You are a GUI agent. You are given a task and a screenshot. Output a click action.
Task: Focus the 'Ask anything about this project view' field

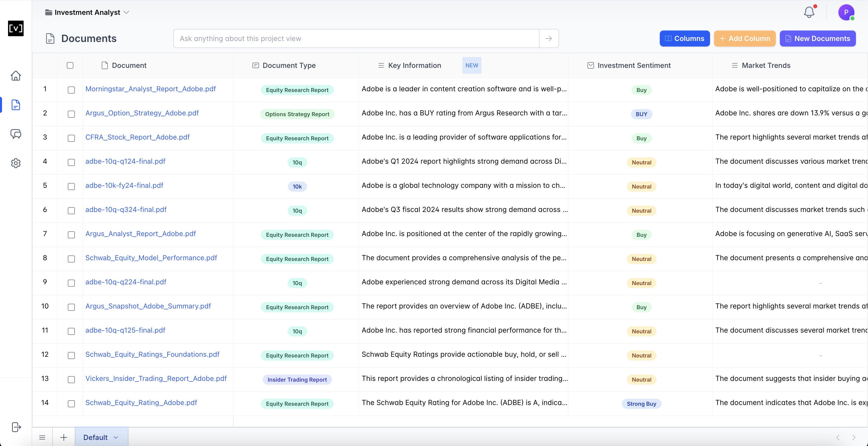pyautogui.click(x=356, y=38)
